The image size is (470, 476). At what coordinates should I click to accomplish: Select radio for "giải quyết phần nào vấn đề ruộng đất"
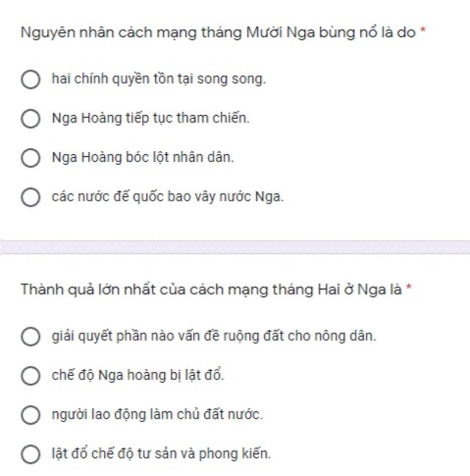30,336
